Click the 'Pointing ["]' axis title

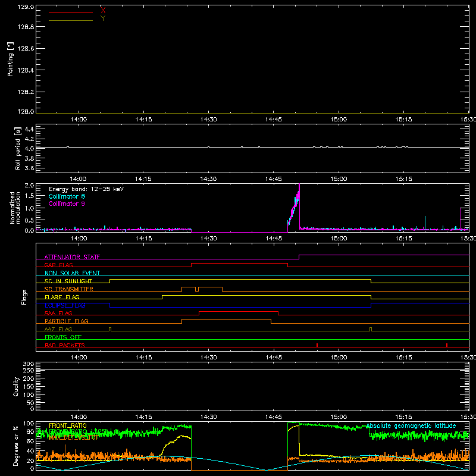pos(10,59)
